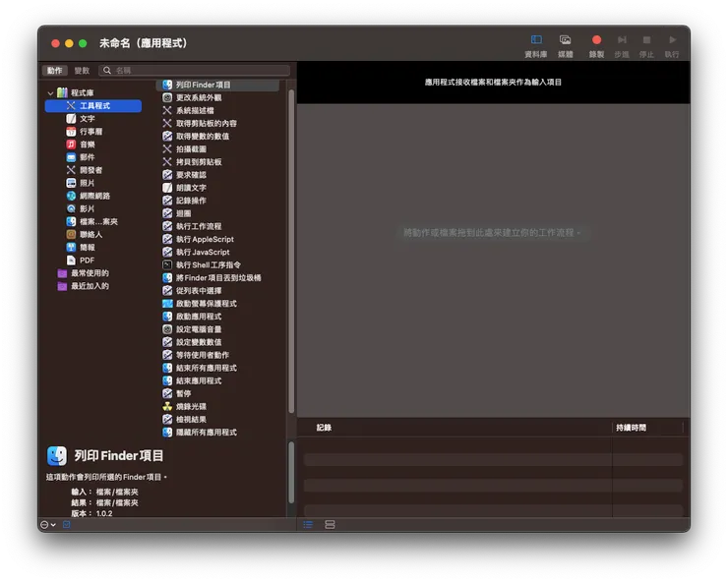Select the 執行工作流程 action
The height and width of the screenshot is (582, 728).
click(192, 226)
